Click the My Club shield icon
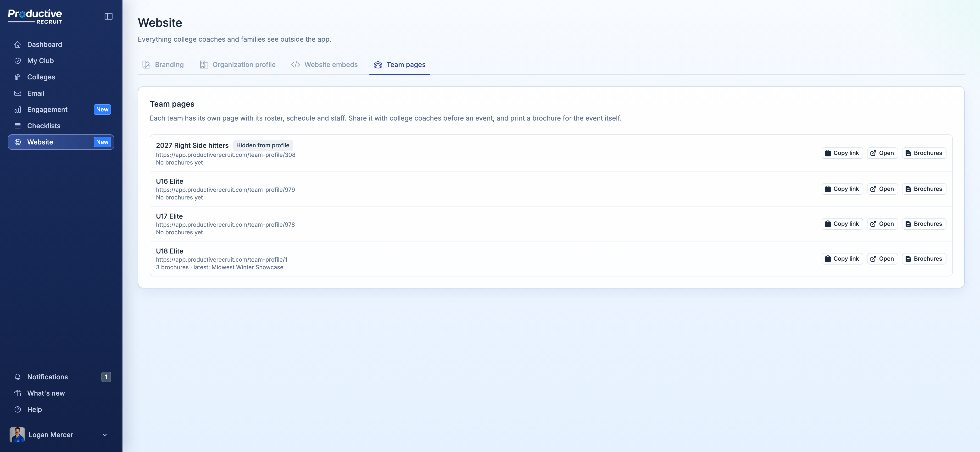Viewport: 980px width, 452px height. point(17,61)
